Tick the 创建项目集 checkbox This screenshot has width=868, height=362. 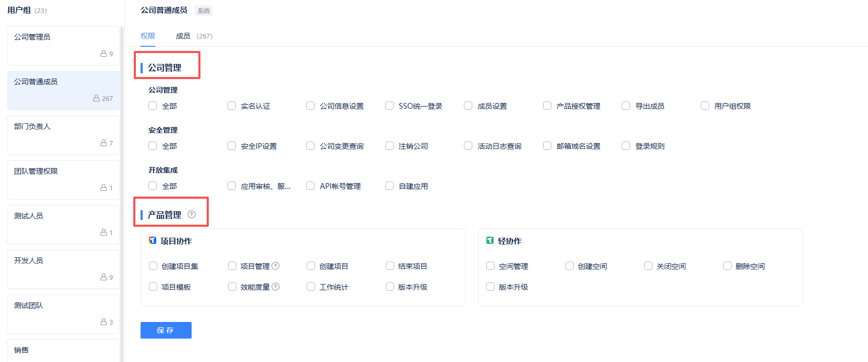click(153, 266)
